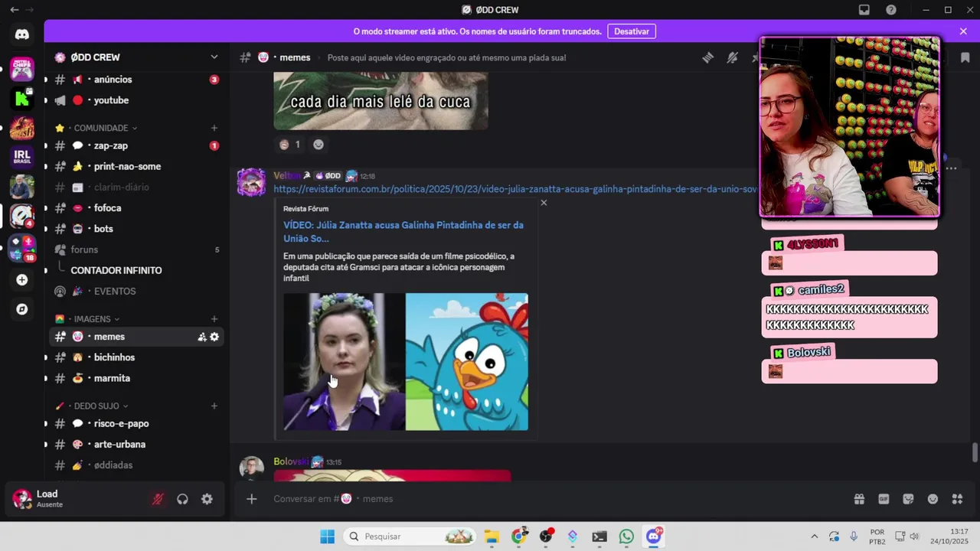Open the youtube channel

click(136, 100)
